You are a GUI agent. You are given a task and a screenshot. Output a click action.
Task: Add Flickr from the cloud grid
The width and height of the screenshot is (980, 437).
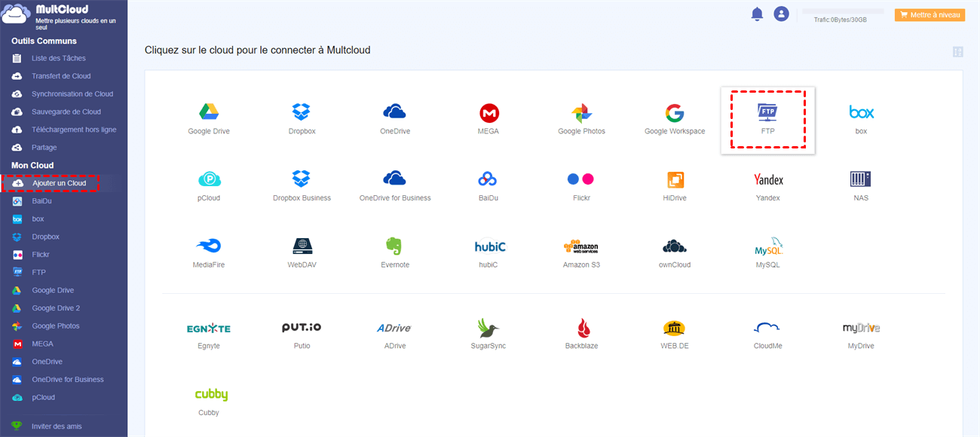point(580,179)
